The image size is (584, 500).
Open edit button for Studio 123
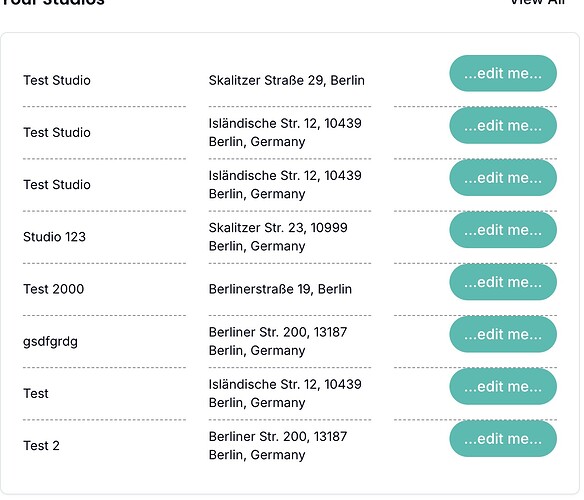click(503, 230)
